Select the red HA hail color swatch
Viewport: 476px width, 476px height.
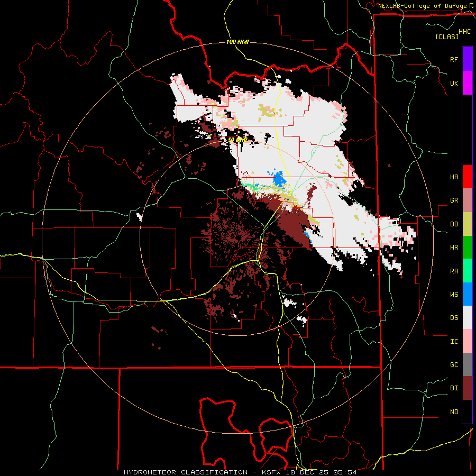[x=467, y=177]
